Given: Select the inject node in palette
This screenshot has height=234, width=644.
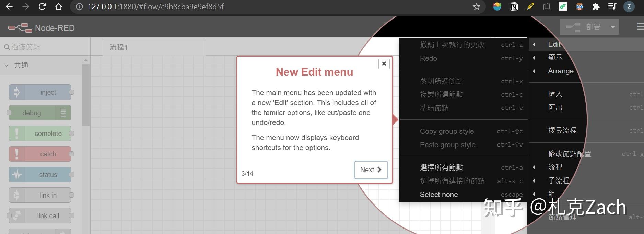Looking at the screenshot, I should click(40, 92).
